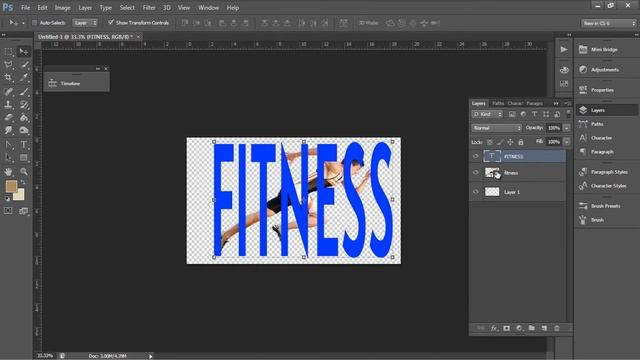640x360 pixels.
Task: Toggle lock transparent pixels
Action: pos(490,142)
